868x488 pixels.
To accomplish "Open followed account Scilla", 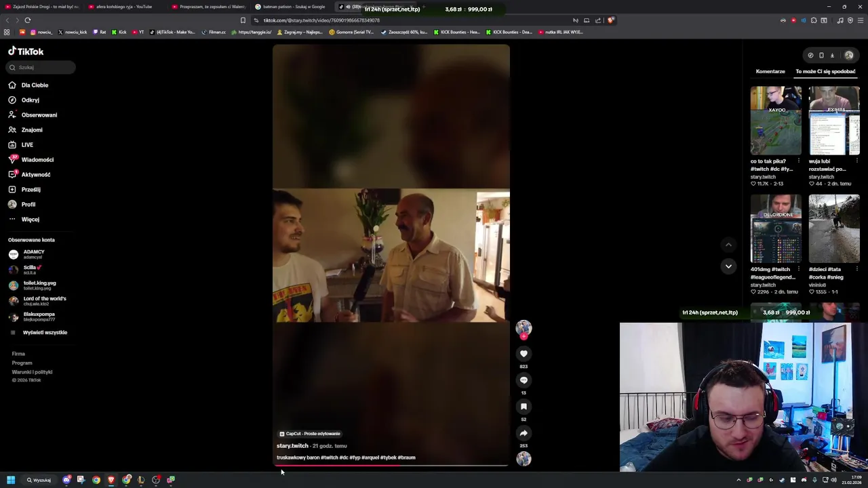I will point(26,270).
